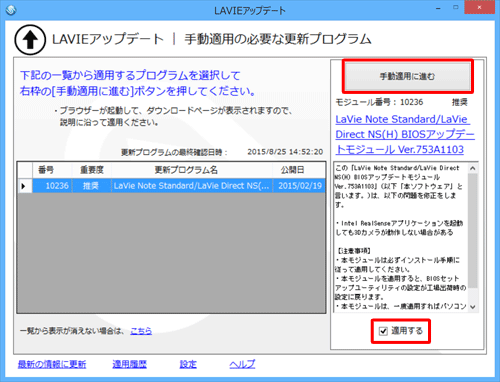
Task: Open the 適用履歴 link
Action: pos(129,364)
